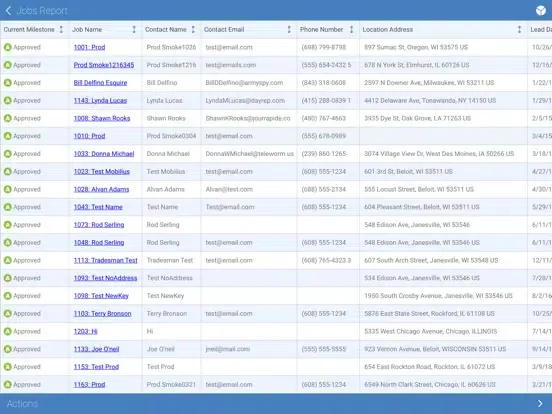Open the cube icon in top-right corner
Image resolution: width=552 pixels, height=414 pixels.
541,11
